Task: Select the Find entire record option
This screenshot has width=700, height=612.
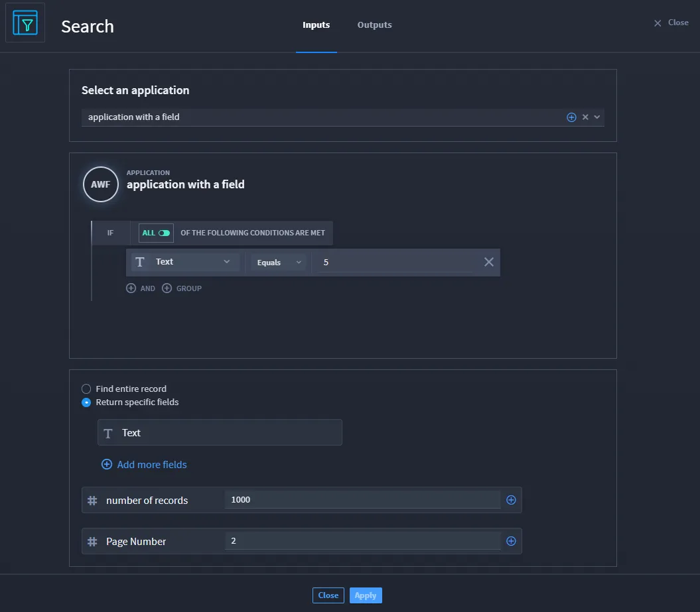Action: [86, 389]
